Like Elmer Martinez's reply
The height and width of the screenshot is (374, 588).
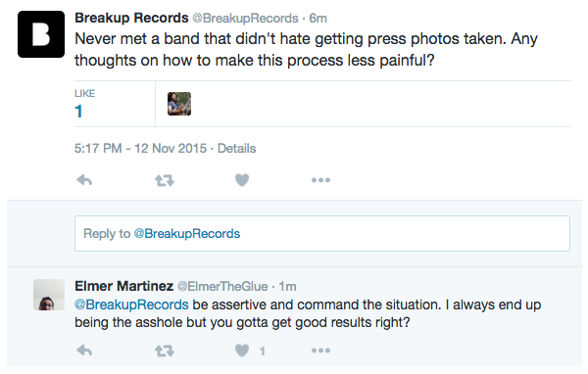tap(242, 351)
